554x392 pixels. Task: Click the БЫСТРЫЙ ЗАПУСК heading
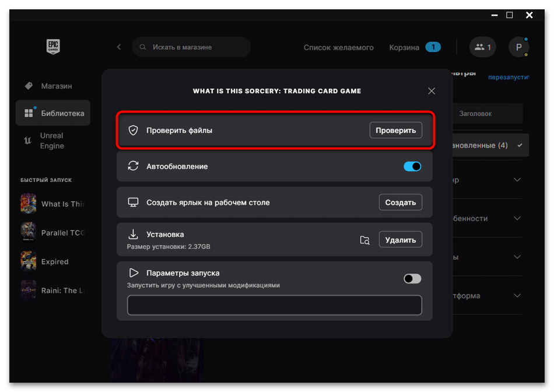coord(46,180)
